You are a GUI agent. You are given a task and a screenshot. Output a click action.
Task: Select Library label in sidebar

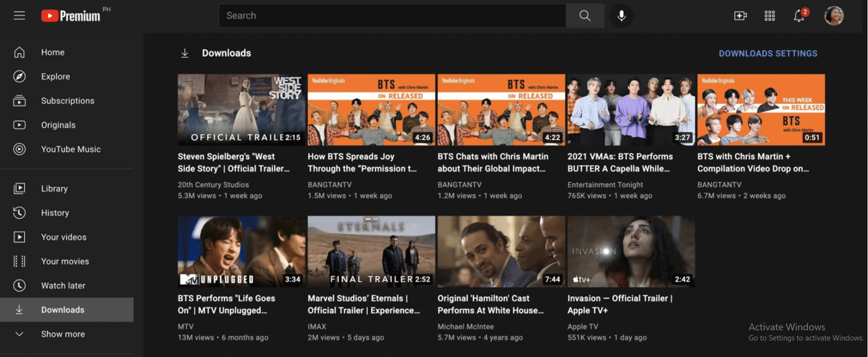54,189
